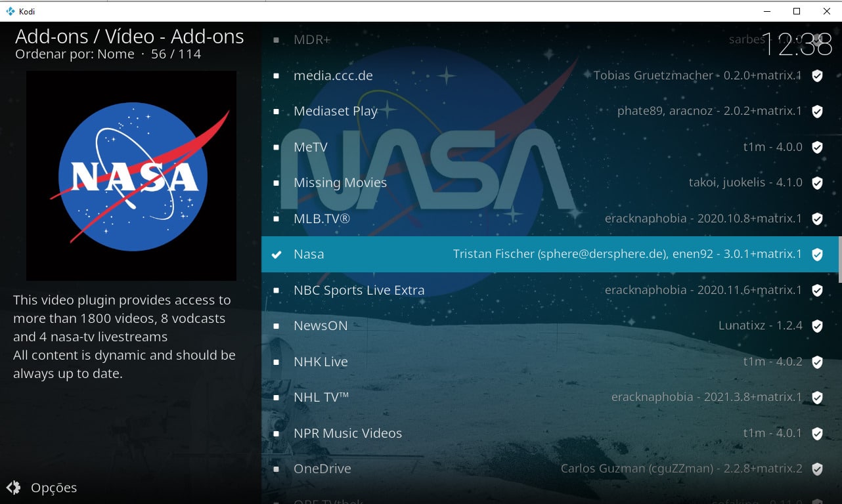
Task: Click the verified shield on NBC Sports row
Action: (x=817, y=291)
